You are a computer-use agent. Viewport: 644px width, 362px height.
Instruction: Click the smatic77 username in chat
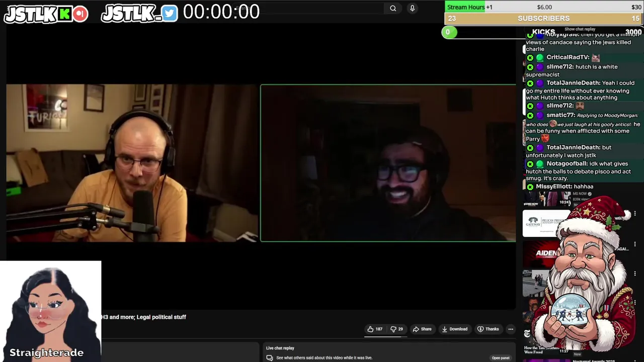click(560, 115)
